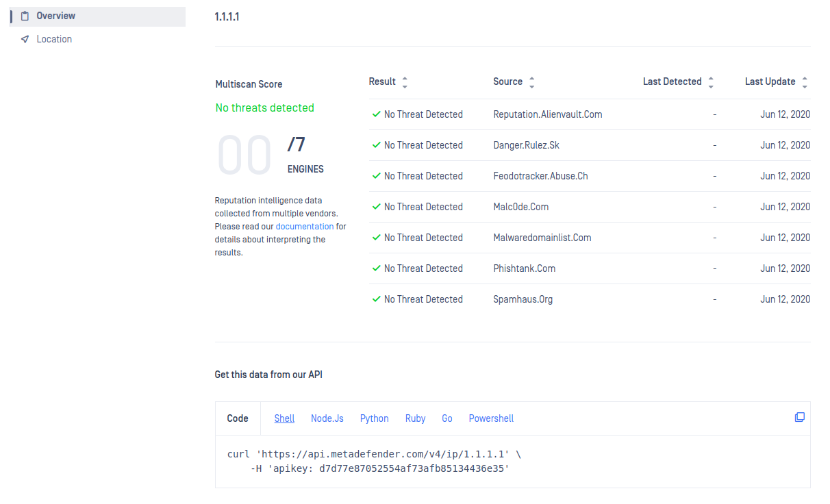Screen dimensions: 830x504
Task: Click check mark in Phishtank.Com row
Action: coord(376,268)
